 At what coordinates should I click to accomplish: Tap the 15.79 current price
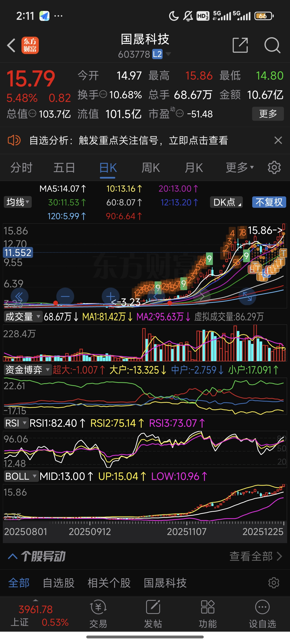click(x=30, y=79)
